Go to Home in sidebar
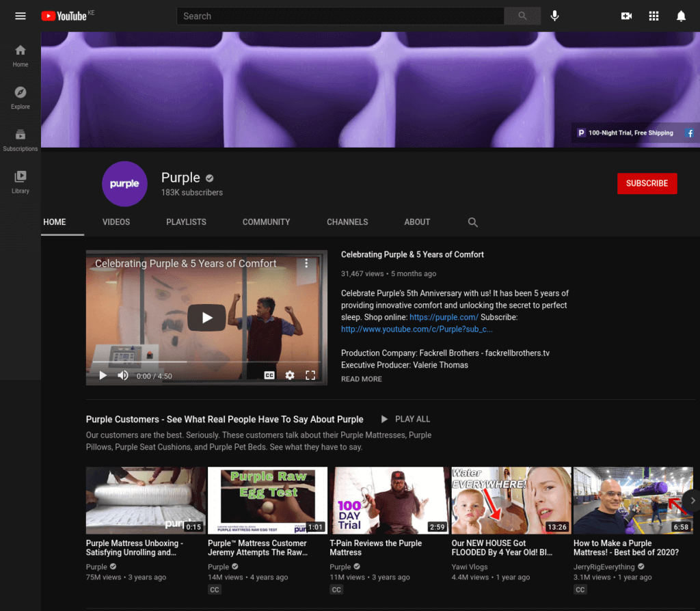Image resolution: width=700 pixels, height=611 pixels. click(x=20, y=56)
